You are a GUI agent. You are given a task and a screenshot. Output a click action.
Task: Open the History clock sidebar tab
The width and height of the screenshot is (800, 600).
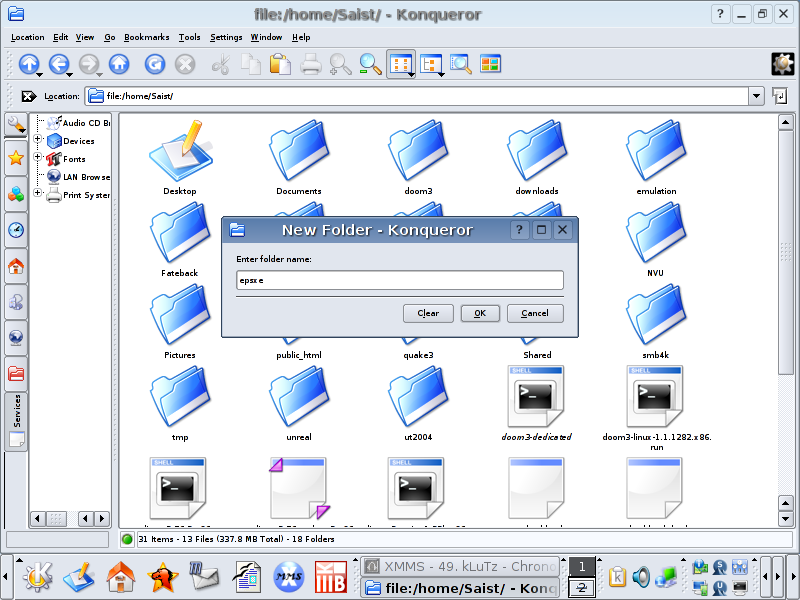point(16,230)
